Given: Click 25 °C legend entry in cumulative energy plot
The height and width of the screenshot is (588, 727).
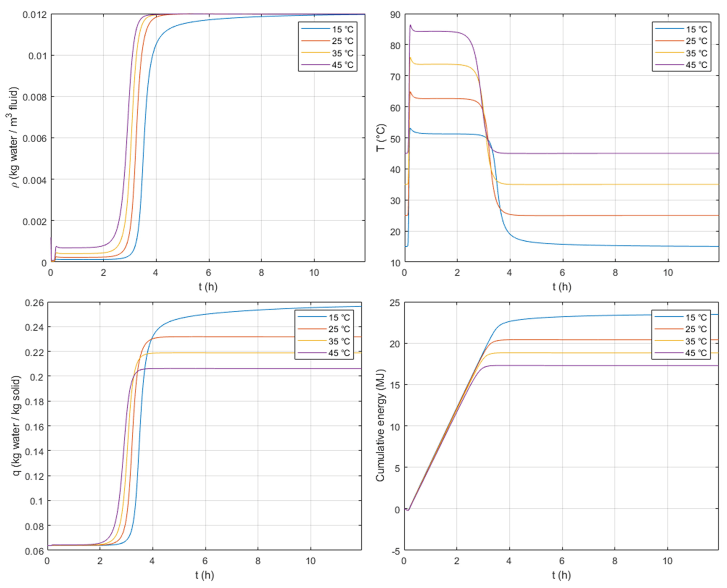Looking at the screenshot, I should point(696,329).
